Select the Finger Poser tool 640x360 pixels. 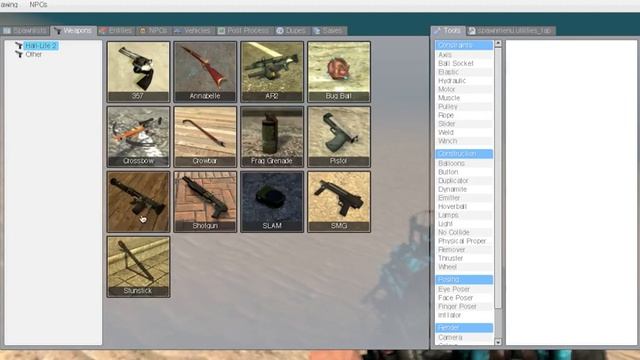(464, 306)
